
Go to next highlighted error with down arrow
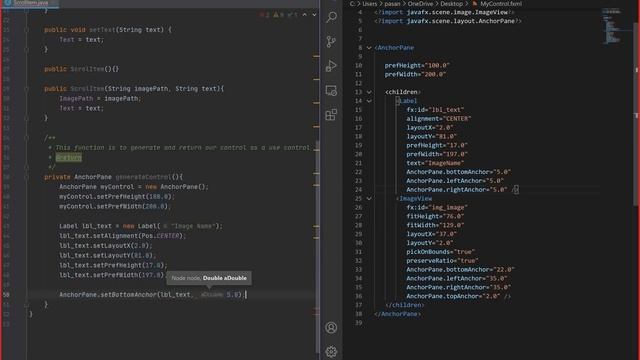[x=314, y=15]
